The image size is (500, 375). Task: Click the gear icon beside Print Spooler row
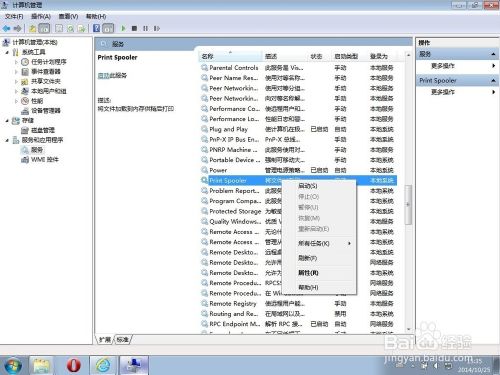coord(204,180)
